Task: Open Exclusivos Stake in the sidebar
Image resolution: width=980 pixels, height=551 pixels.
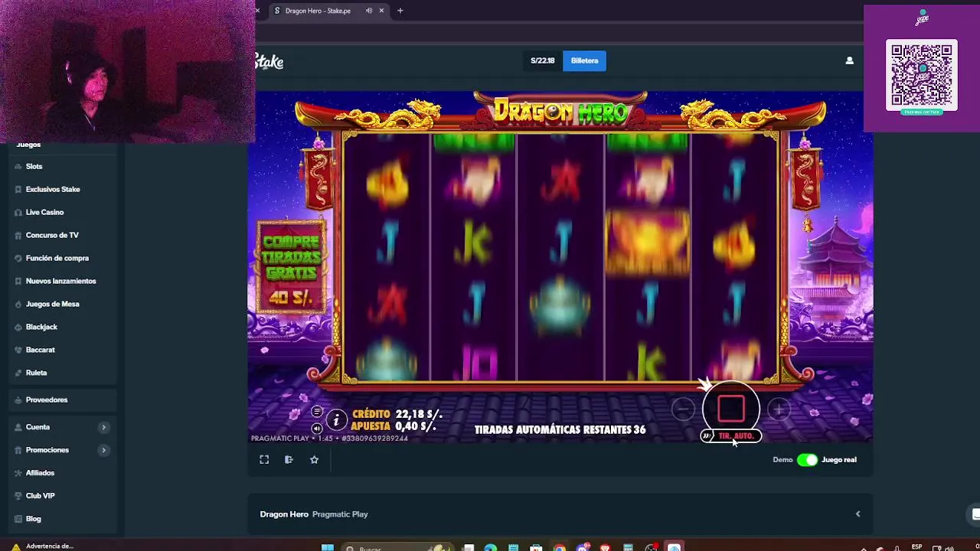Action: click(x=53, y=189)
